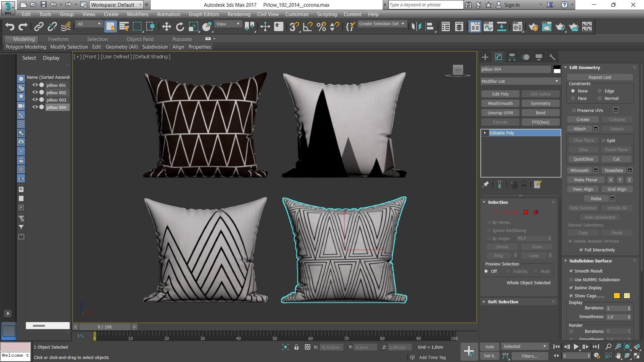Switch to the Hierarchy command panel

[x=512, y=57]
